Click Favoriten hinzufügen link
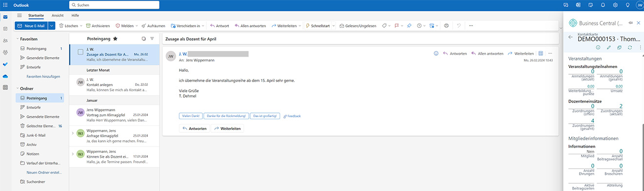Screen dimensions: 644x191 coord(43,77)
